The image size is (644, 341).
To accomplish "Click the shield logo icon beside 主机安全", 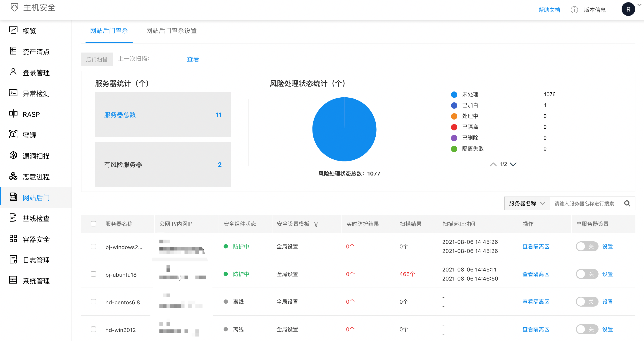I will tap(14, 7).
